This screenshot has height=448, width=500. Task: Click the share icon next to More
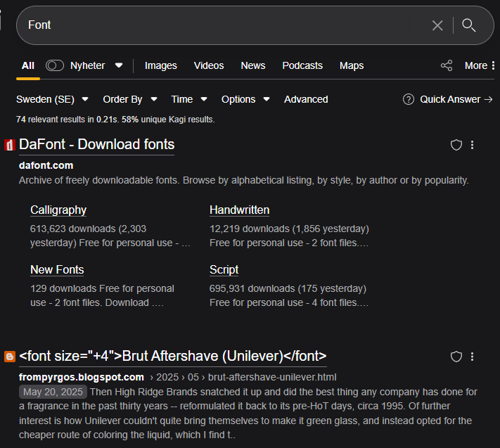click(x=447, y=65)
